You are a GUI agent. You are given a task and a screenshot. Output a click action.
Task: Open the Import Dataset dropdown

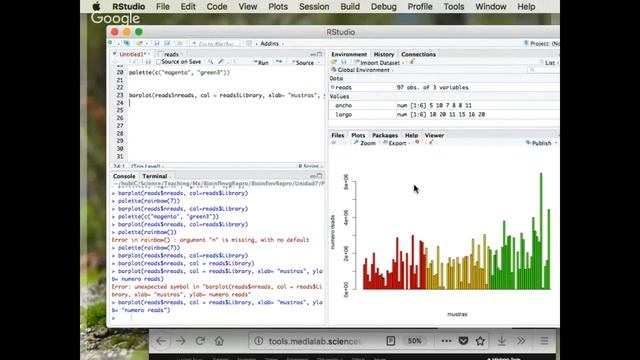(x=380, y=62)
